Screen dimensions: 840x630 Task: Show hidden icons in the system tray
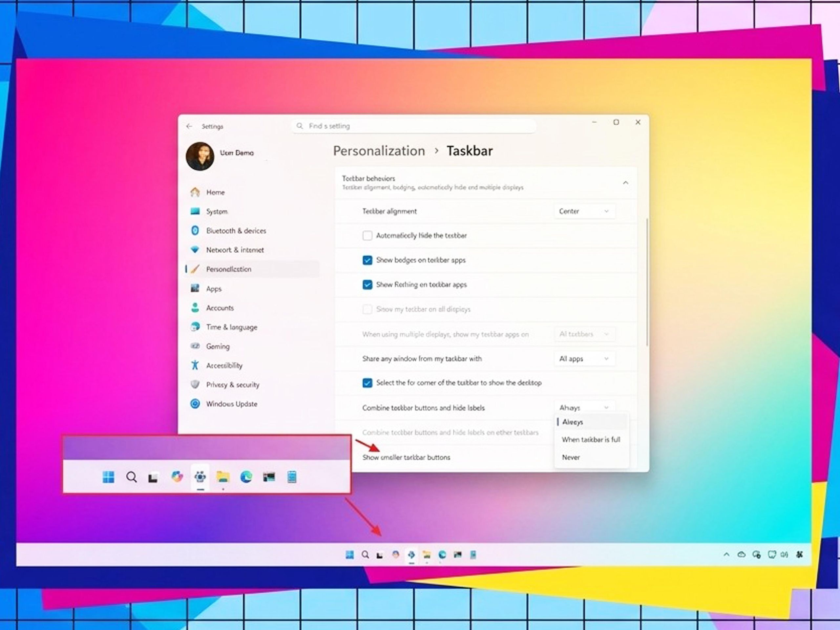coord(726,555)
